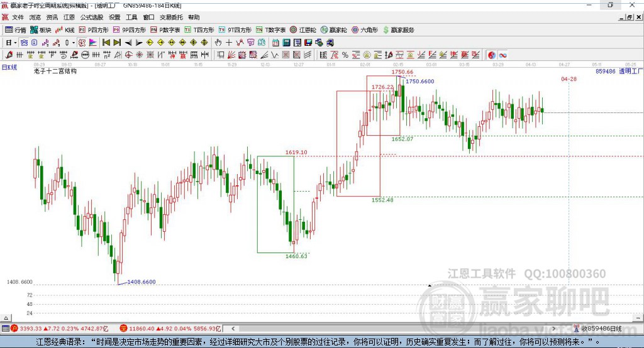Click the 1460.63 green box low label
This screenshot has height=348, width=644.
coord(296,256)
